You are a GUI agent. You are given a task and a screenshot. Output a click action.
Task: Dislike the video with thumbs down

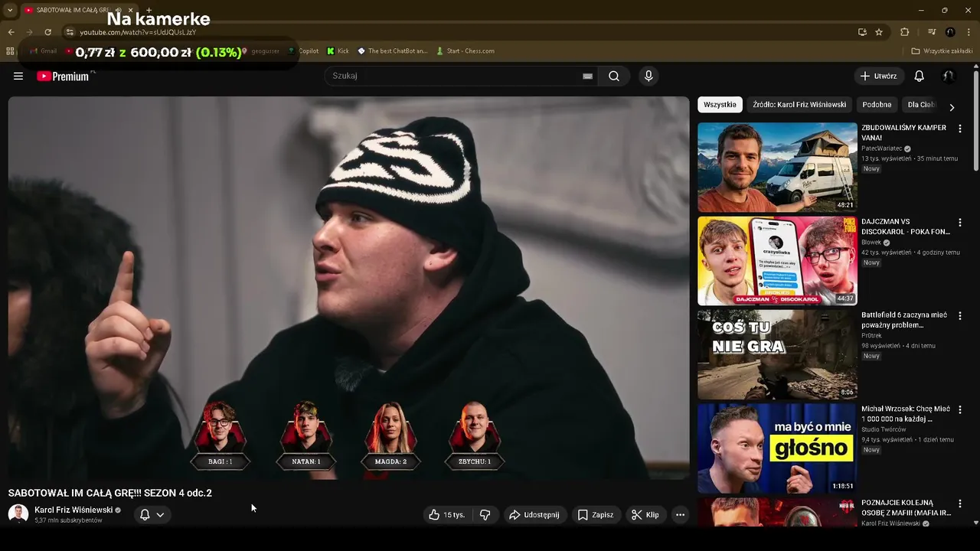[x=485, y=515]
